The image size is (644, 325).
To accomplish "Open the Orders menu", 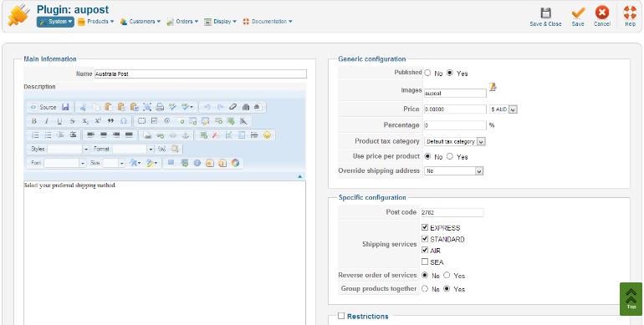I will 182,22.
